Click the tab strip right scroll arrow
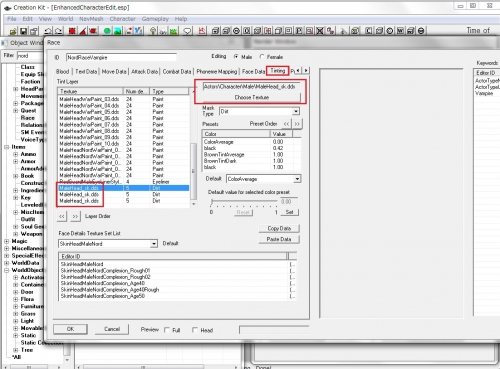Viewport: 500px width, 369px height. [x=306, y=70]
